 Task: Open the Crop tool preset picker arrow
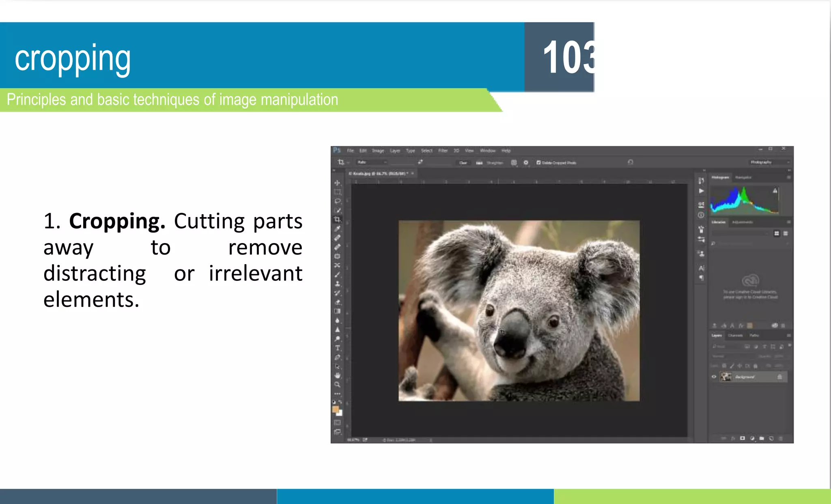coord(348,162)
